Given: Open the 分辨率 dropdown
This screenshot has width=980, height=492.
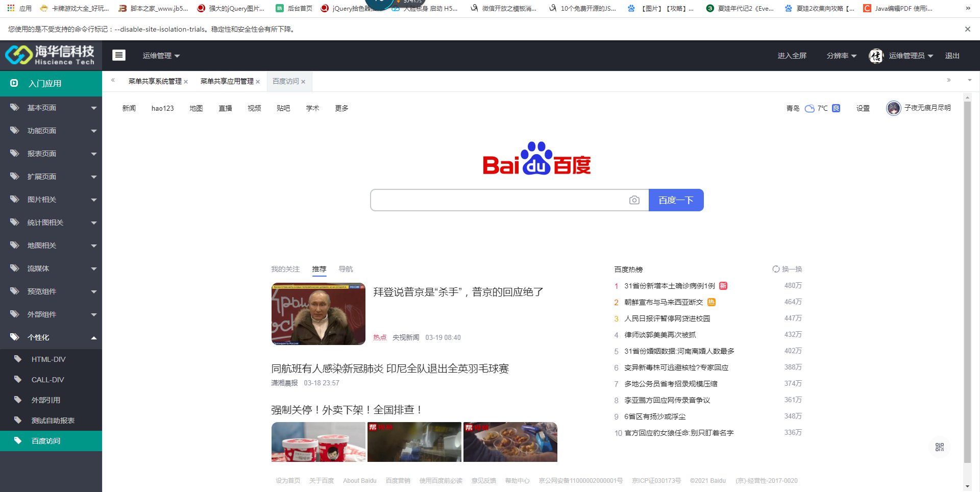Looking at the screenshot, I should (841, 56).
